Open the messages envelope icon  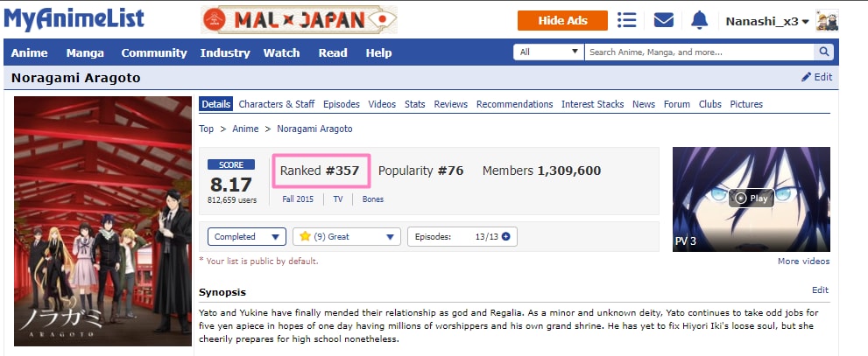664,20
